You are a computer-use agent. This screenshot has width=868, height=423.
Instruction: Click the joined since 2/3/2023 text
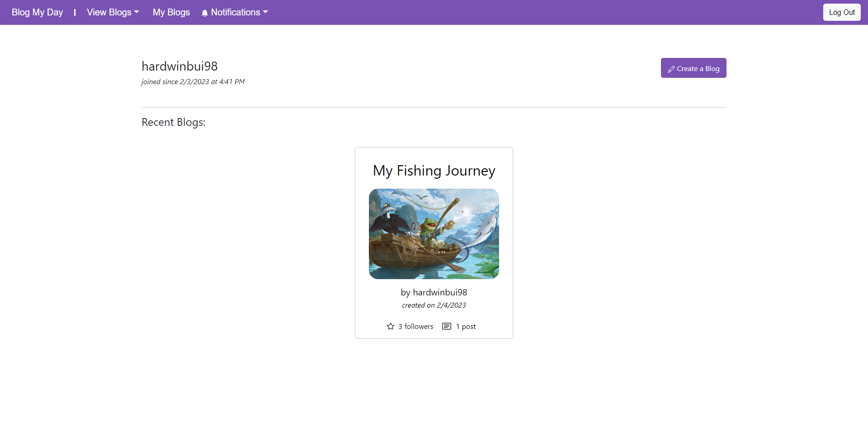(x=193, y=82)
